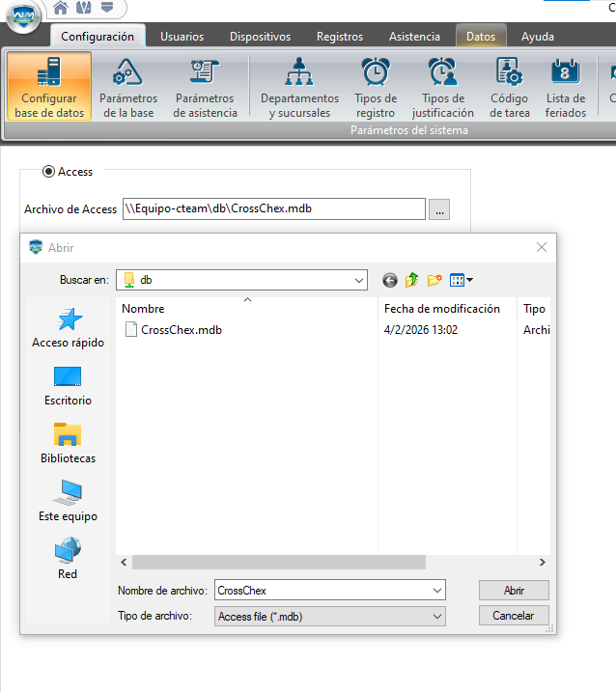Go to Escritorio location
This screenshot has width=616, height=692.
pyautogui.click(x=68, y=386)
